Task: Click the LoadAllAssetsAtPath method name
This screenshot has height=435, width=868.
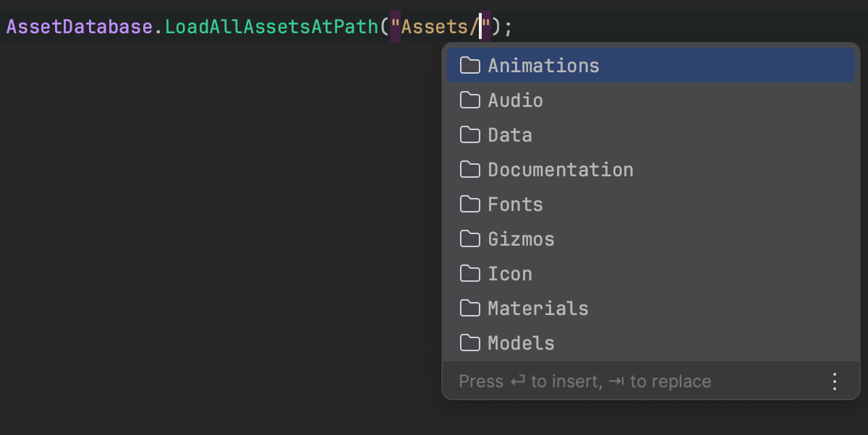Action: click(x=271, y=27)
